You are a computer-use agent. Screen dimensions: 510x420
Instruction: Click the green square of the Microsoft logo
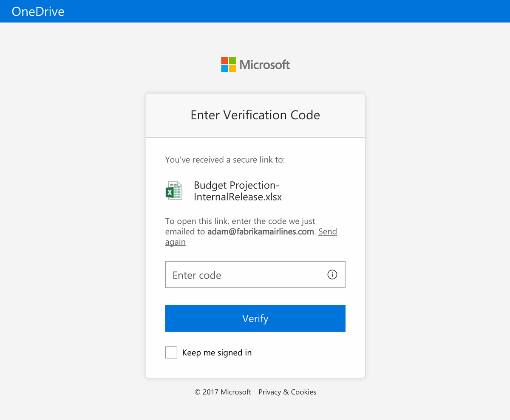pos(232,60)
